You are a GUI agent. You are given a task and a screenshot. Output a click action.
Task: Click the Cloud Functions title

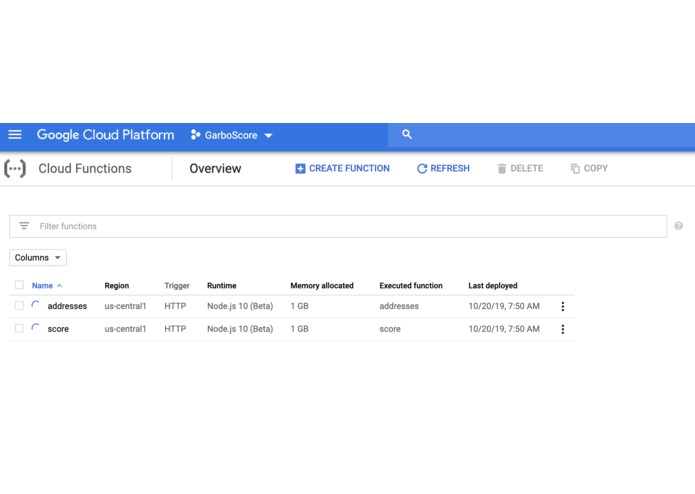coord(85,168)
